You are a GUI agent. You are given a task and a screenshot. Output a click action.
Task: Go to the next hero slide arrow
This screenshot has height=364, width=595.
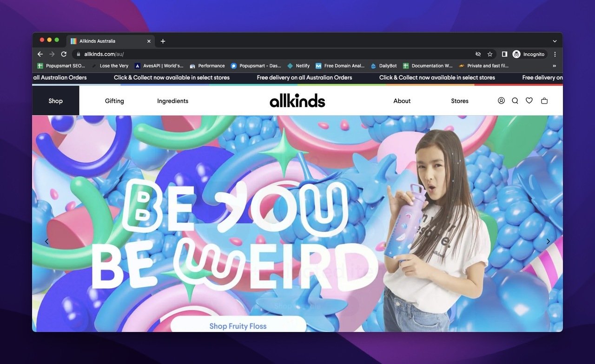[x=548, y=241]
